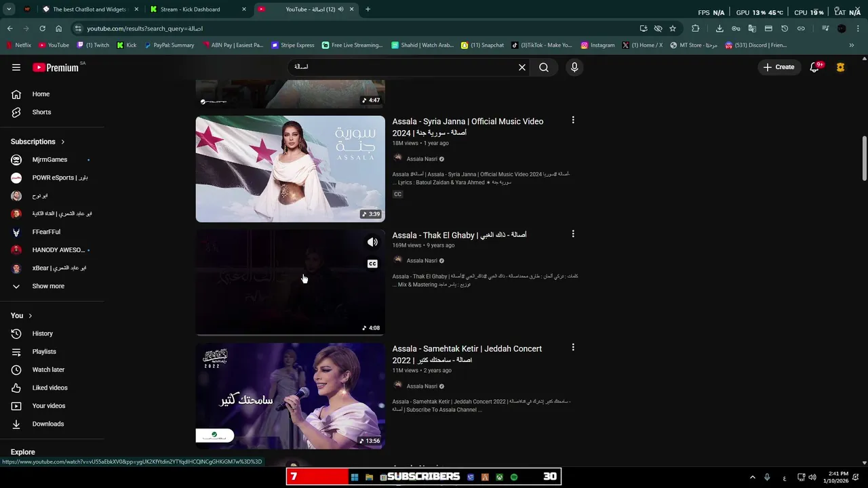The height and width of the screenshot is (488, 868).
Task: Click the YouTube Premium logo
Action: [56, 67]
